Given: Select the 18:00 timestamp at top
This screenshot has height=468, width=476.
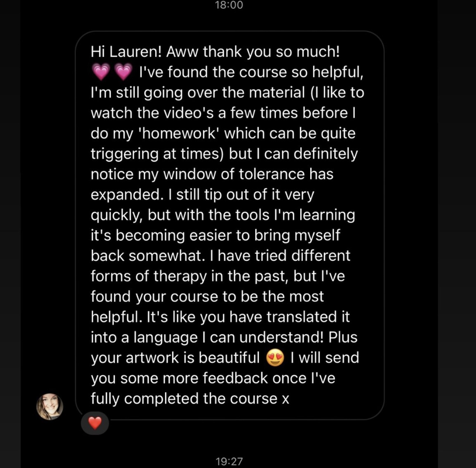Looking at the screenshot, I should pyautogui.click(x=229, y=5).
